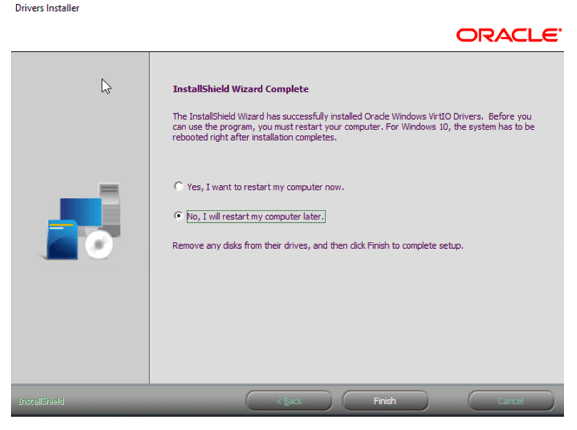
Task: Click the paragraph about Oracle Windows VirtIO Drivers
Action: (353, 127)
